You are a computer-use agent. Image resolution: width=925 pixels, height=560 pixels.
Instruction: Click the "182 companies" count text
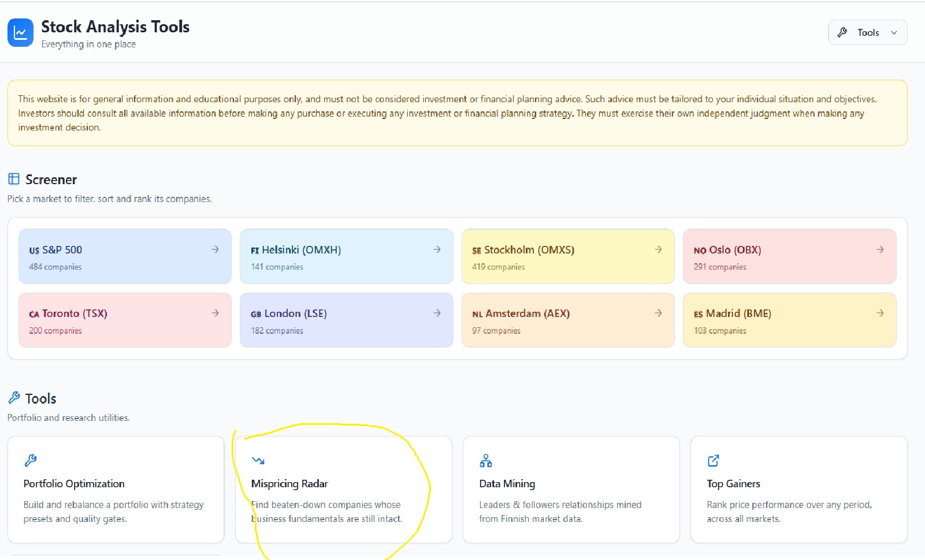(277, 331)
